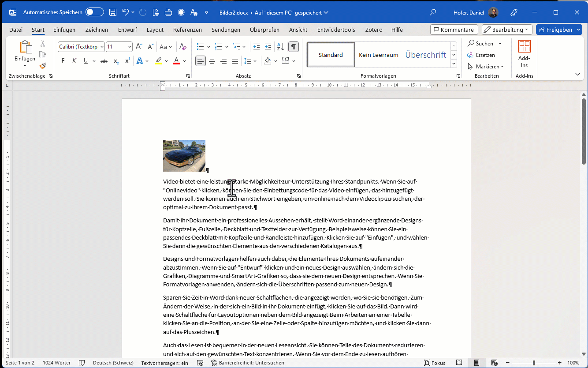Apply bold formatting with the F button
The height and width of the screenshot is (368, 588).
(63, 61)
